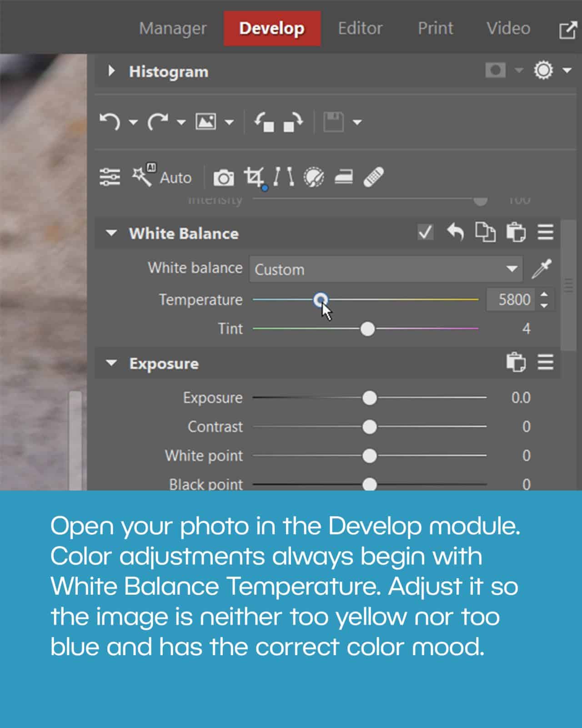Reset the White Balance settings arrow
Image resolution: width=582 pixels, height=728 pixels.
(x=455, y=233)
